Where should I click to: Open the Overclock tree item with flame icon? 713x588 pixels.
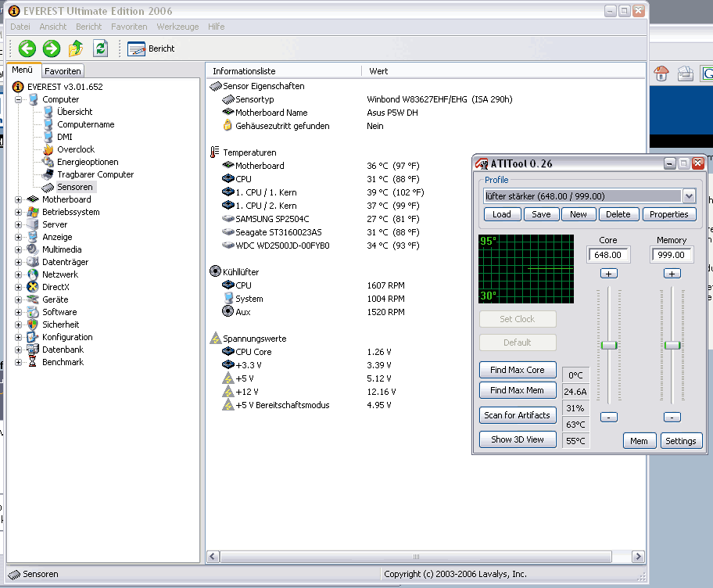click(76, 149)
